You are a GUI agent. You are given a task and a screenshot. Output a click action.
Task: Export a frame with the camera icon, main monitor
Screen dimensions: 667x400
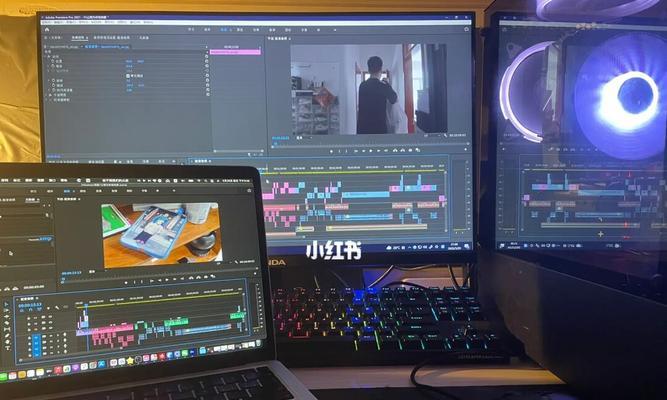(410, 150)
